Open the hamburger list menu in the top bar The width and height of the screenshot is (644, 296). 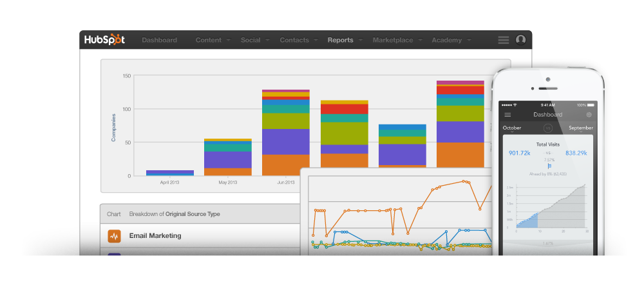coord(504,40)
